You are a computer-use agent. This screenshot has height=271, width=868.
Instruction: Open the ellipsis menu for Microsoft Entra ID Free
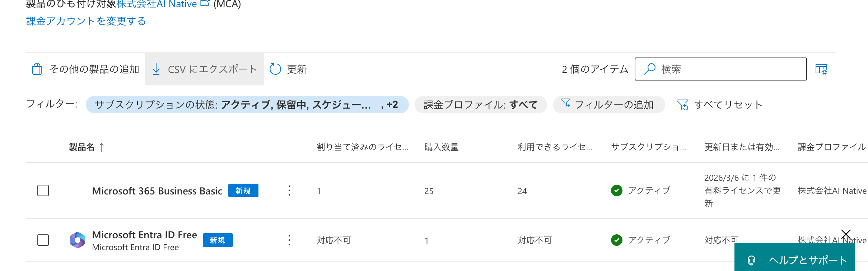pos(289,240)
